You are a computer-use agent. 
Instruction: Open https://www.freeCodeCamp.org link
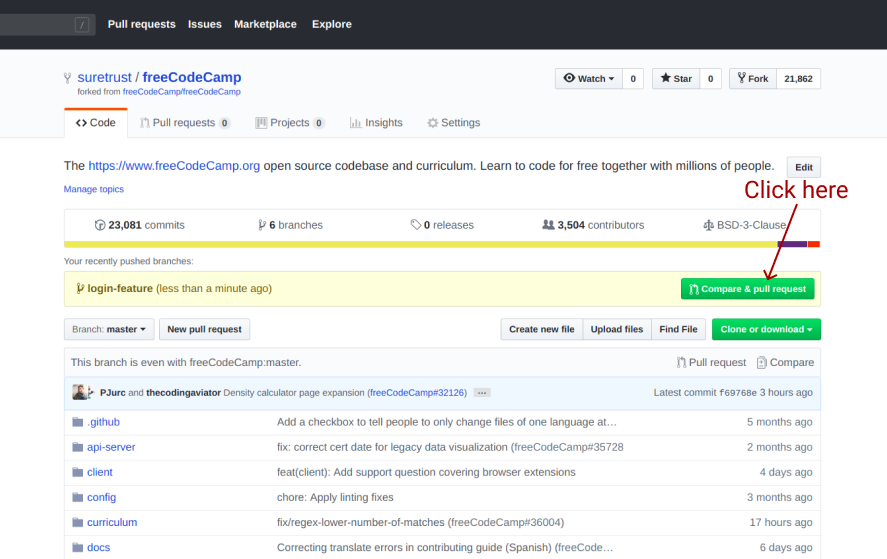coord(174,166)
